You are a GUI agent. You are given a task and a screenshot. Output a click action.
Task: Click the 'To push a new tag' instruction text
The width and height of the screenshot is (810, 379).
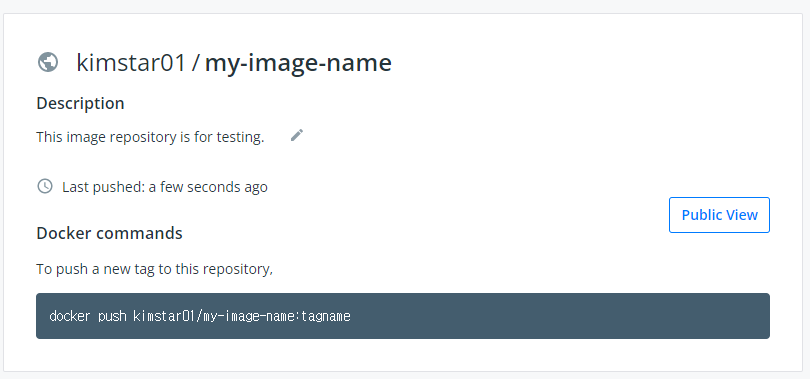tap(154, 269)
